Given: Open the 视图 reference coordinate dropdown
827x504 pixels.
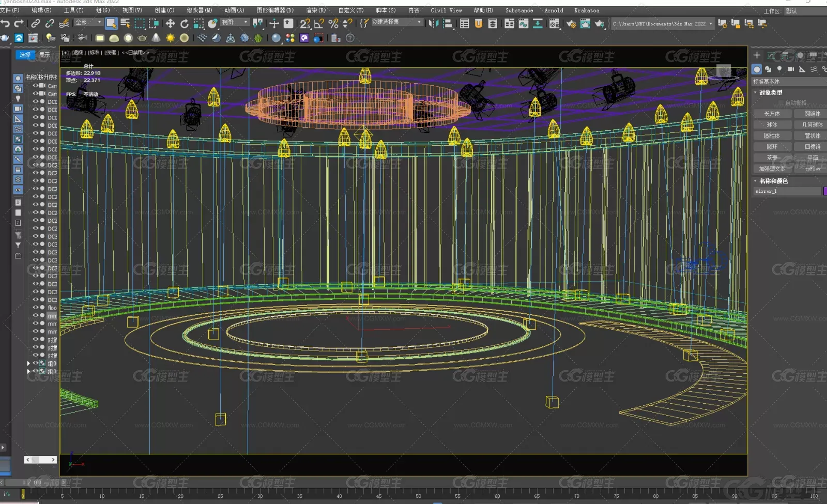Looking at the screenshot, I should point(235,22).
